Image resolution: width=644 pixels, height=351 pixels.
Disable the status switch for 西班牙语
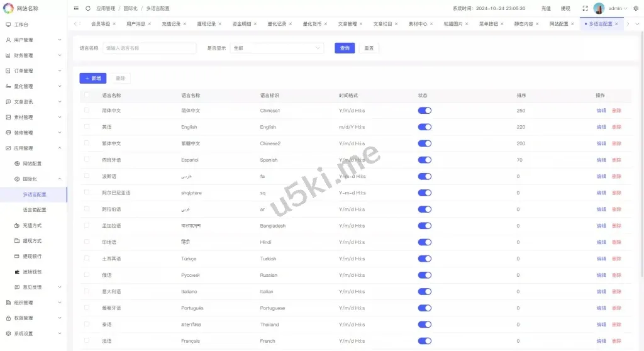click(425, 160)
